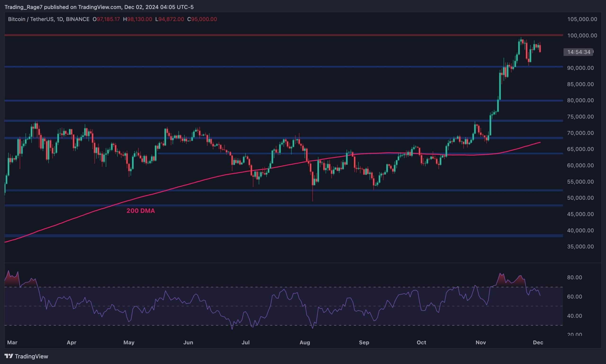
Task: Expand the OHLC values row
Action: [x=155, y=19]
